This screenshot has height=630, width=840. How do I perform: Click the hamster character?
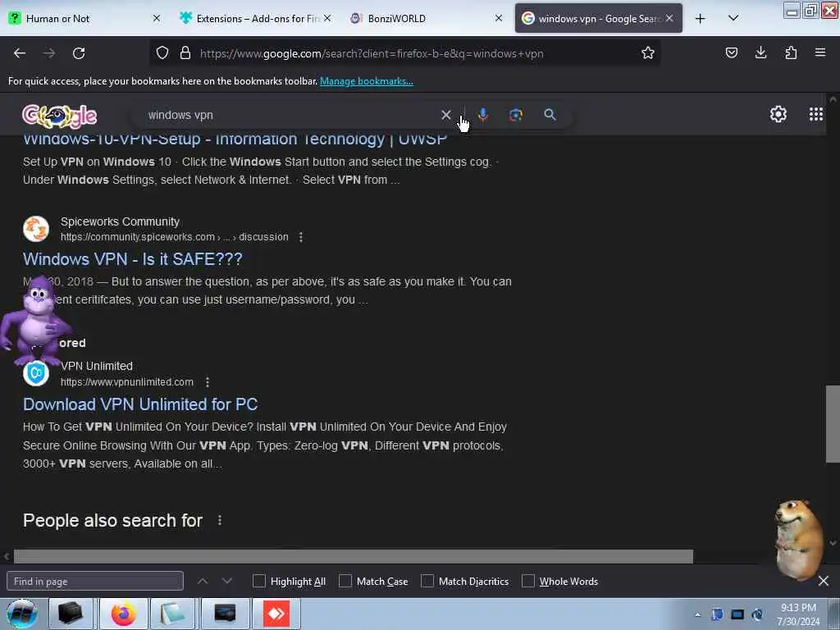click(x=798, y=540)
